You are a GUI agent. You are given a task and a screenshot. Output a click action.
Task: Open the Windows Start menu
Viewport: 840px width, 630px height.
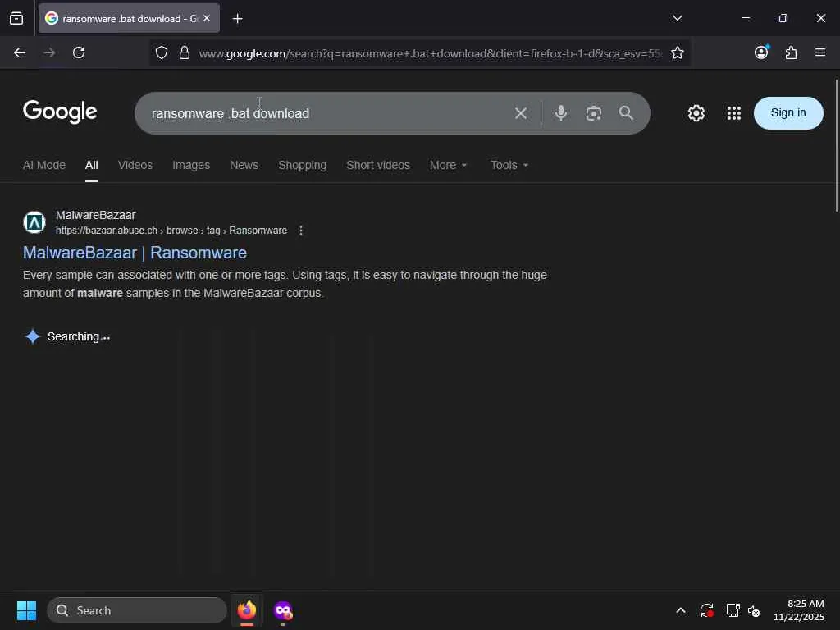pyautogui.click(x=26, y=610)
